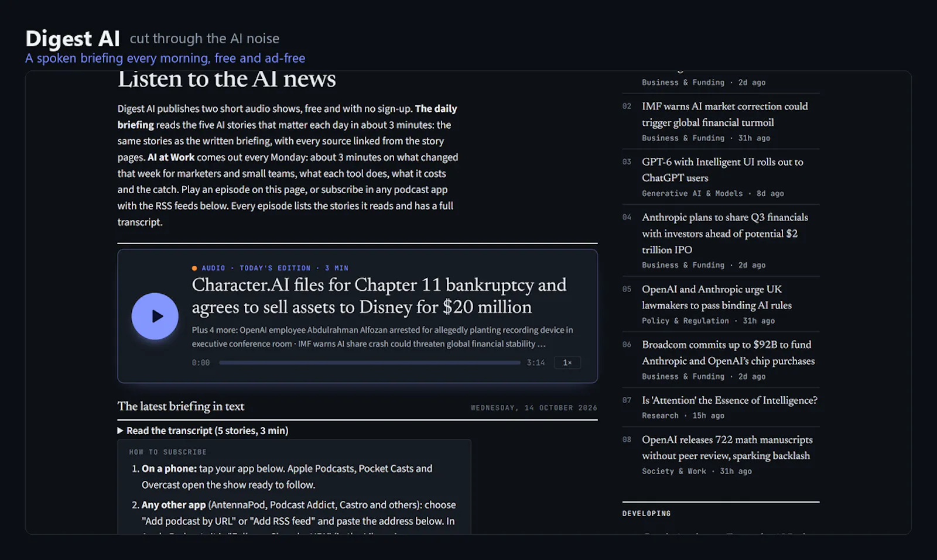The height and width of the screenshot is (560, 937).
Task: Select Generative AI & Models category label
Action: click(692, 194)
